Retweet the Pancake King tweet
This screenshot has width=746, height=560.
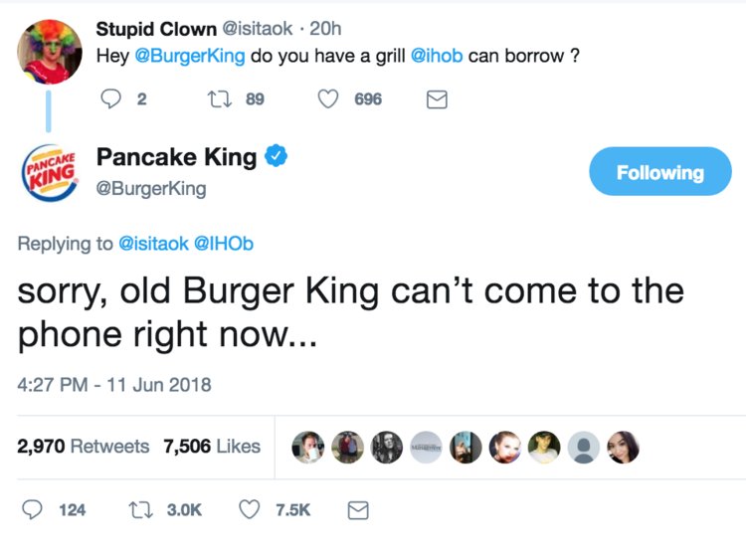141,509
